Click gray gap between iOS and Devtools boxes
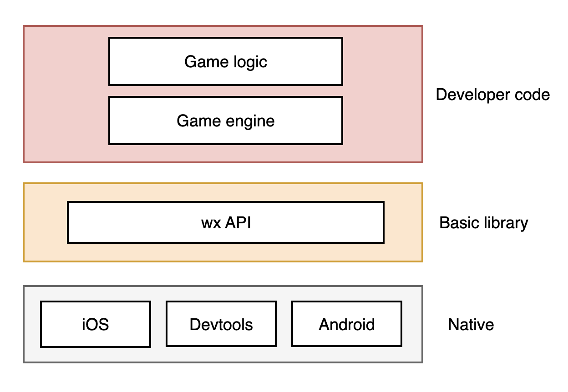Viewport: 568px width, 392px height. coord(158,324)
